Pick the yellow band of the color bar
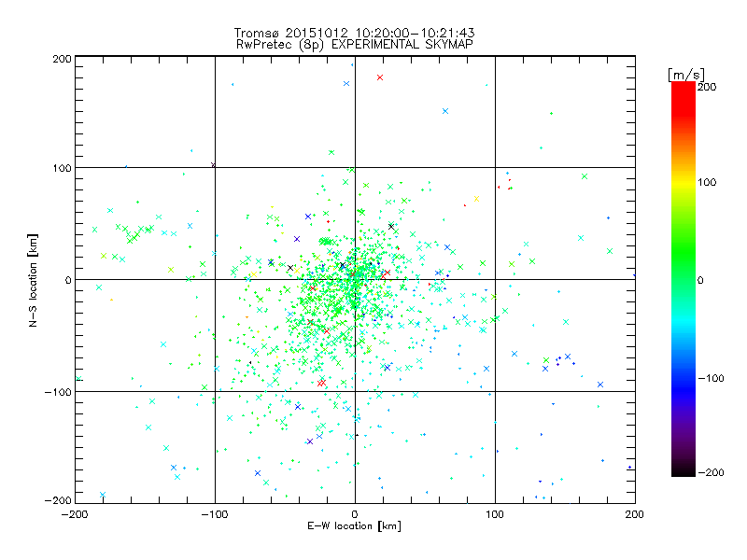The width and height of the screenshot is (747, 560). pos(684,183)
